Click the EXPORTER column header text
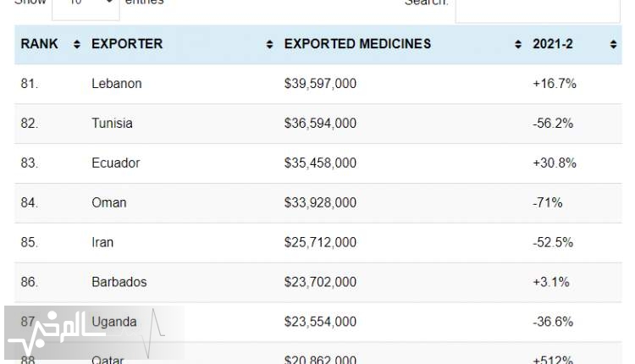The height and width of the screenshot is (364, 635). click(x=127, y=44)
